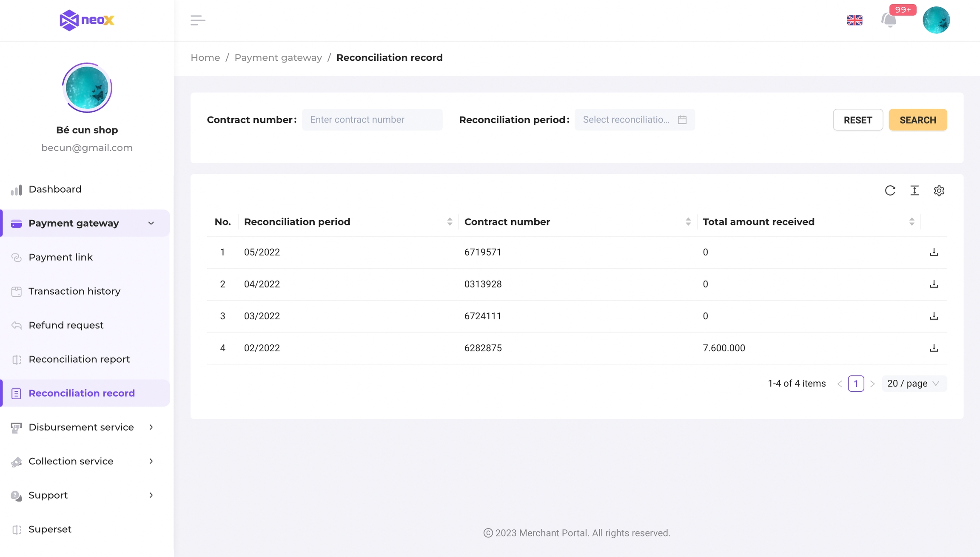Open table column settings gear
Screen dimensions: 980x557
point(939,190)
